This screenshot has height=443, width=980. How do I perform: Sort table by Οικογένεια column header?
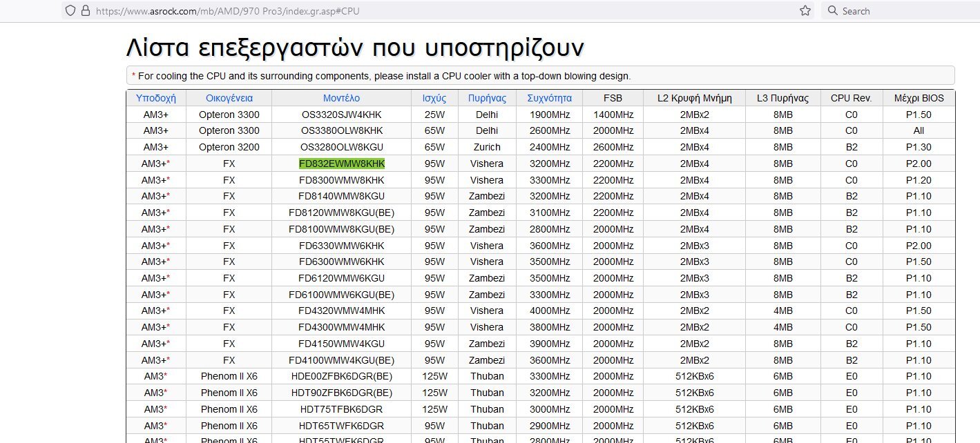click(x=229, y=98)
